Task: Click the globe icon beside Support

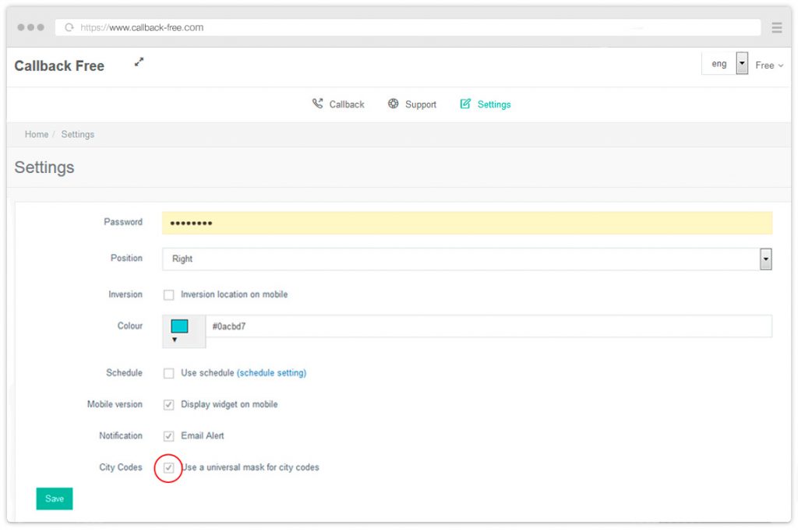Action: click(393, 103)
